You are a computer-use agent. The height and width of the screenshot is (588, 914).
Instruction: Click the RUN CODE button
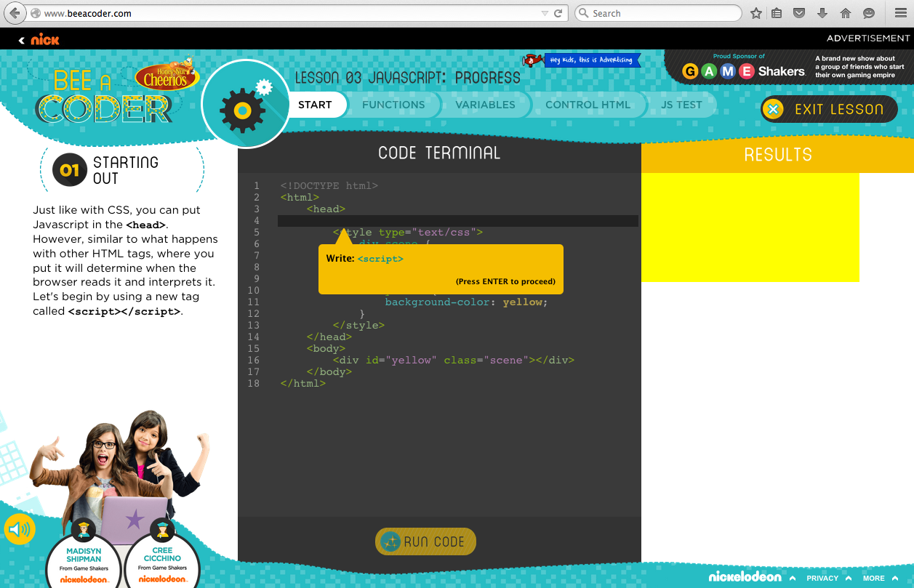click(425, 541)
